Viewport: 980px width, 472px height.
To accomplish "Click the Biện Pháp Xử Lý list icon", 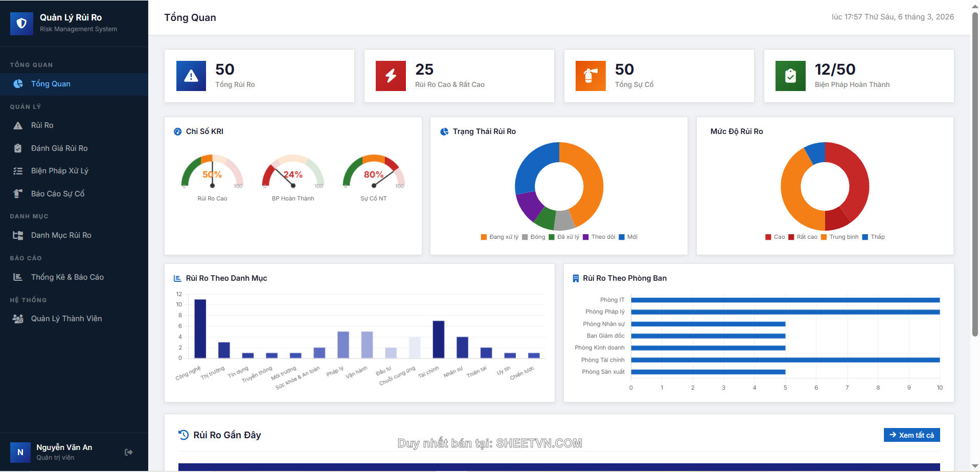I will tap(18, 170).
